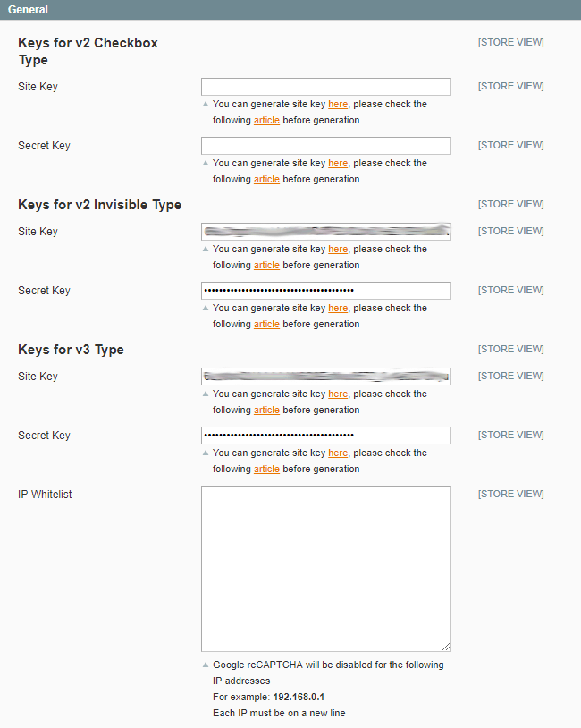The image size is (581, 728).
Task: Open 'article' link under v2 Checkbox Site Key
Action: click(266, 121)
